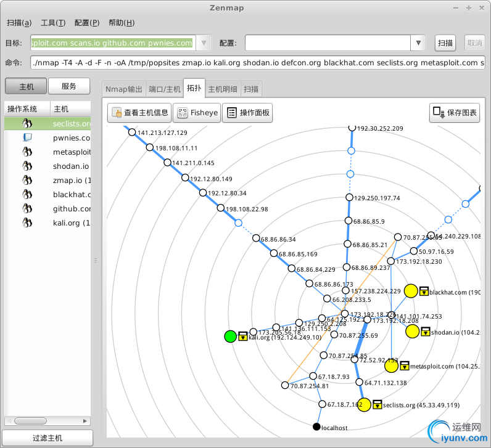Start scan with the 扫描 button
Viewport: 491px width, 448px height.
[445, 43]
